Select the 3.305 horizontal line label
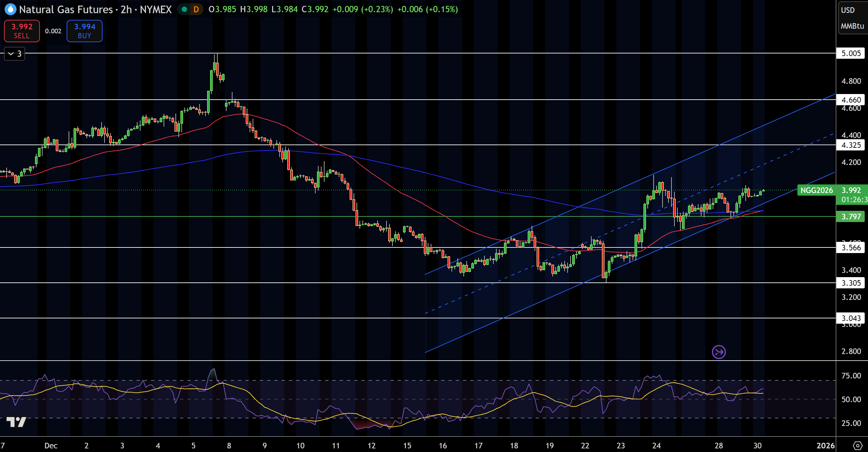 tap(851, 283)
